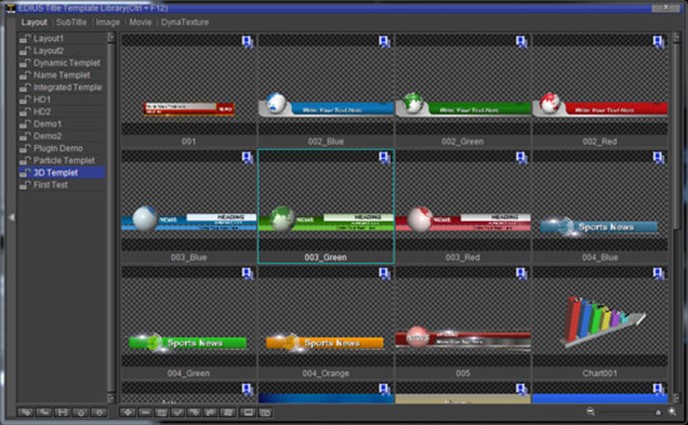688x425 pixels.
Task: Click the blue badge icon on Chart001 thumbnail
Action: tap(658, 274)
